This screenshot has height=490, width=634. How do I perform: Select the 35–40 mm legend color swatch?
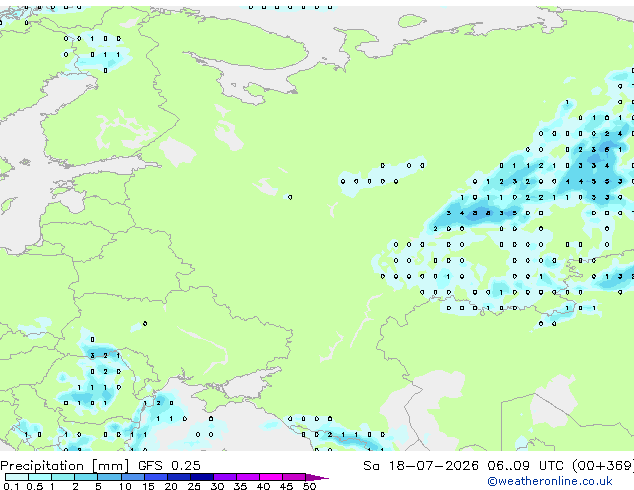click(x=247, y=477)
